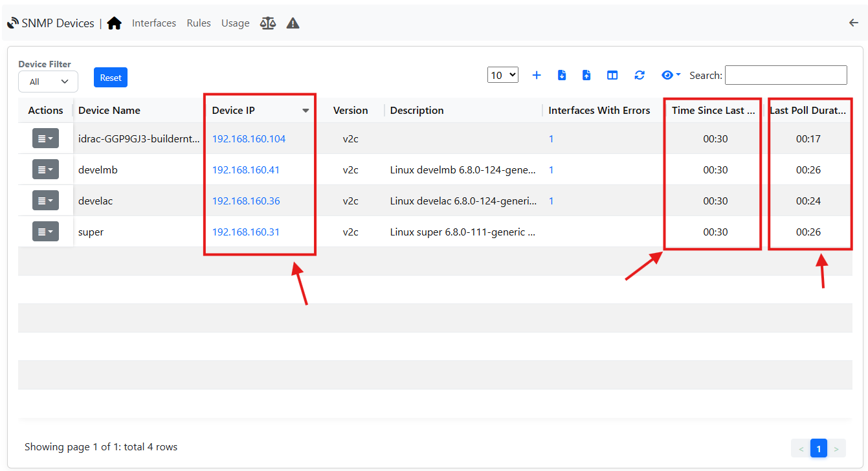Screen dimensions: 868x471
Task: Open IP link 192.168.160.41
Action: click(246, 170)
